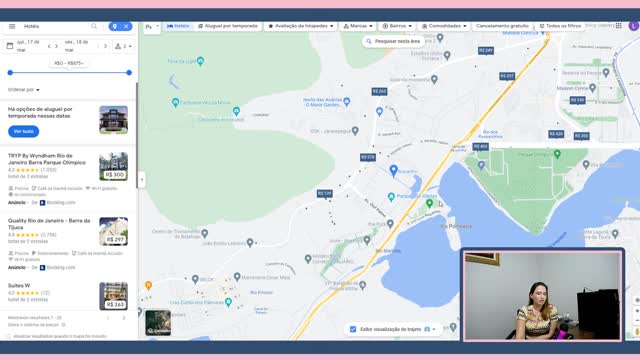Click the Ver tudo button
Screen dimensions: 640x360
tap(24, 131)
